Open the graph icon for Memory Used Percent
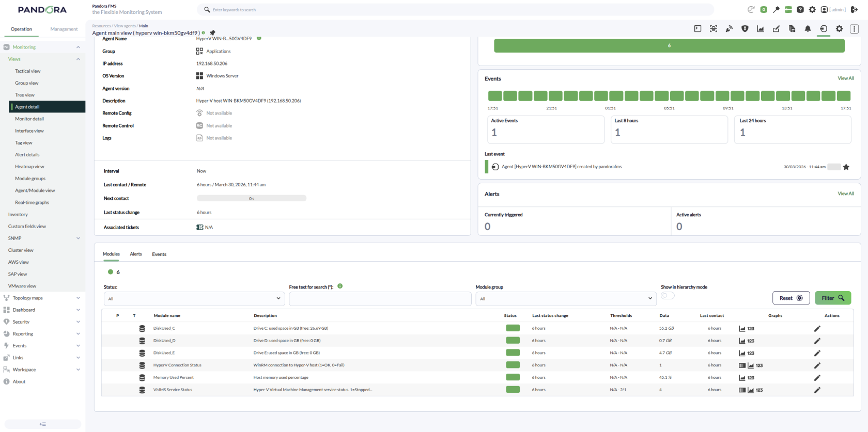The width and height of the screenshot is (868, 432). [x=742, y=378]
